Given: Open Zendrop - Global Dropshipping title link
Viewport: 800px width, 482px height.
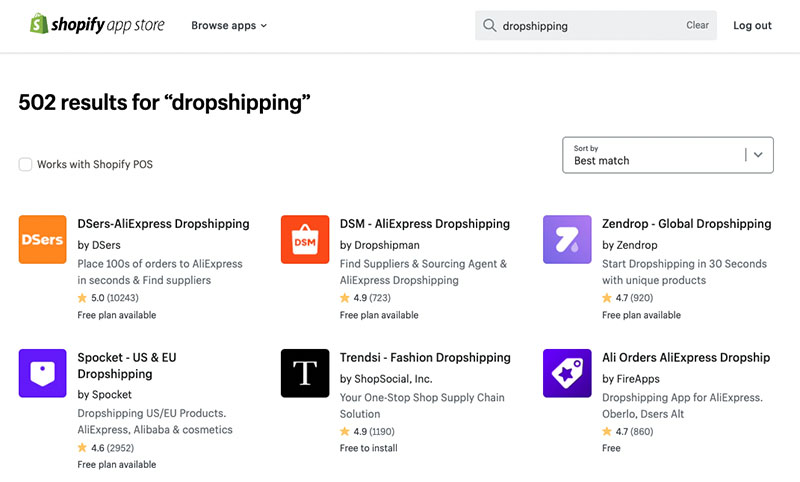Looking at the screenshot, I should [686, 224].
